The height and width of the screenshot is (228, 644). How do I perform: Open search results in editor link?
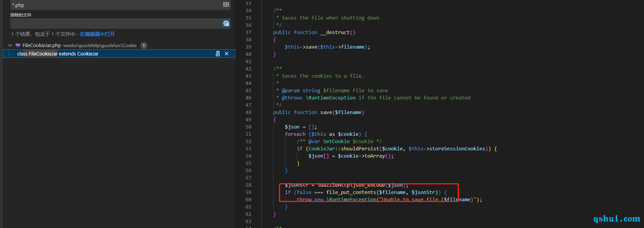pos(97,34)
